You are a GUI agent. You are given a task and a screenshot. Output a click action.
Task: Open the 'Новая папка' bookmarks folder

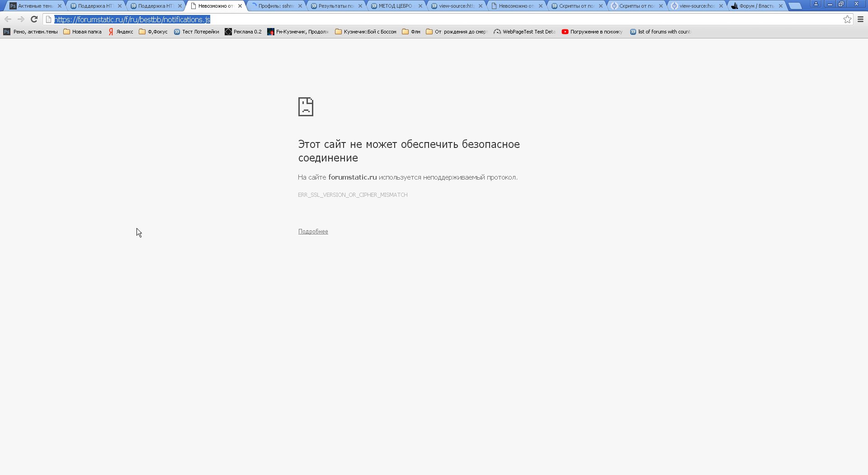tap(83, 32)
